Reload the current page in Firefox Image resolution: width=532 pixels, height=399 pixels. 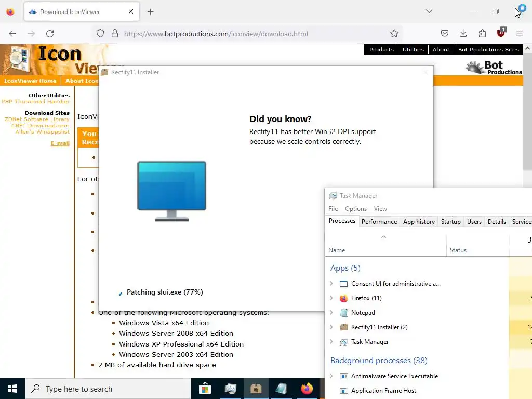(x=50, y=34)
